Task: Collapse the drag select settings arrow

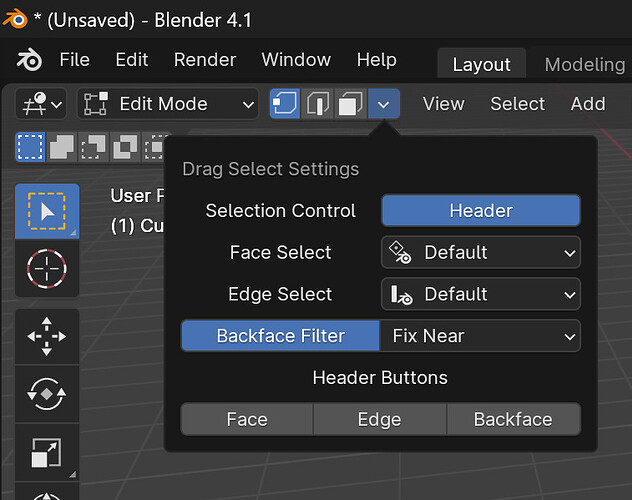Action: (x=384, y=104)
